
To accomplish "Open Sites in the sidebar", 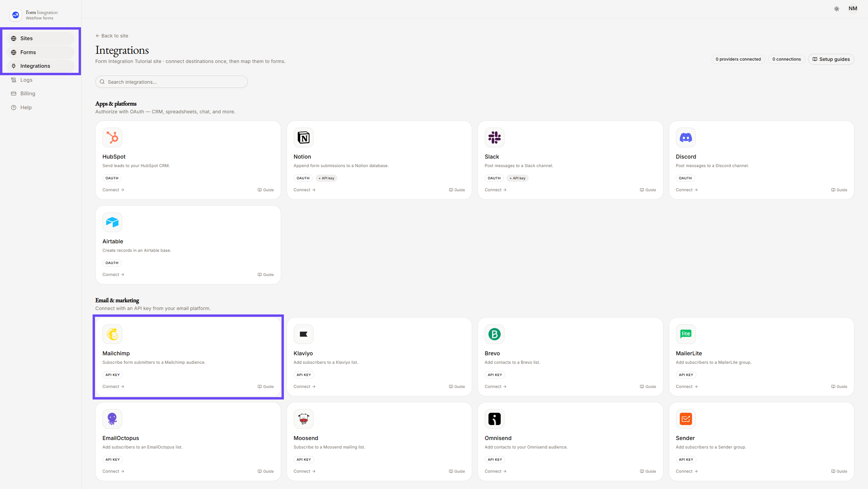I will (x=41, y=38).
